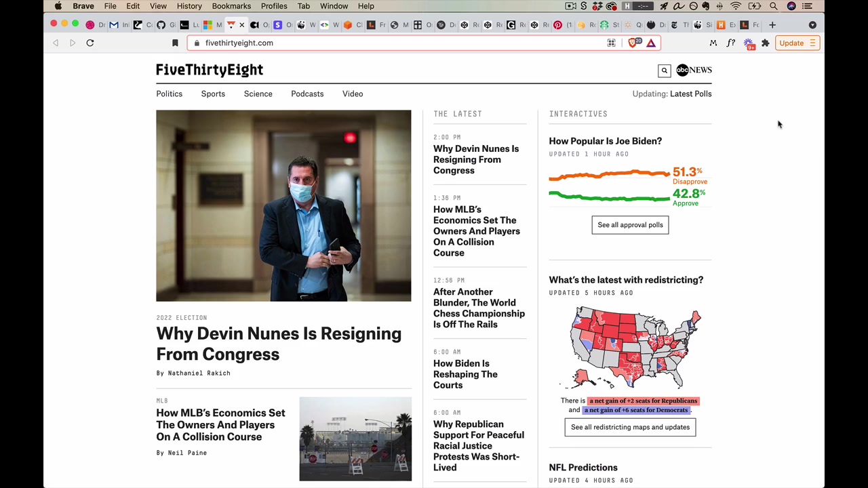Open How Biden Is Reshaping The Courts

point(465,374)
